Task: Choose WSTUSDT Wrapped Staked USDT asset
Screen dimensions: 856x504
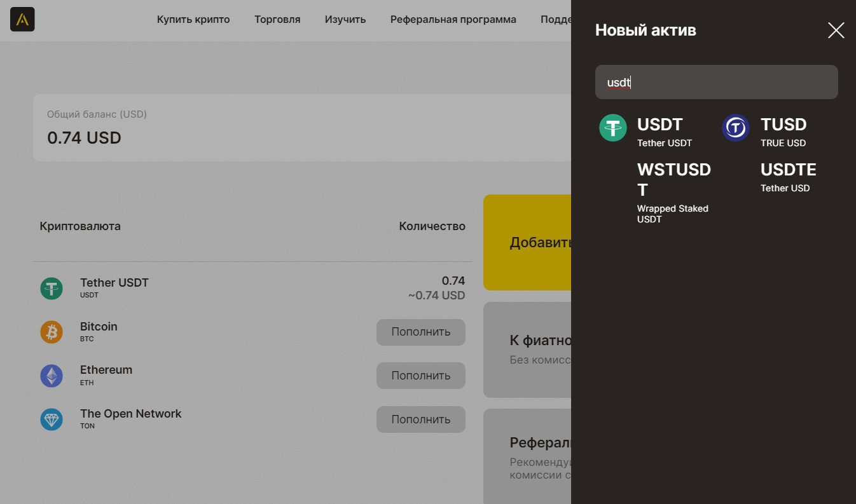Action: point(673,191)
